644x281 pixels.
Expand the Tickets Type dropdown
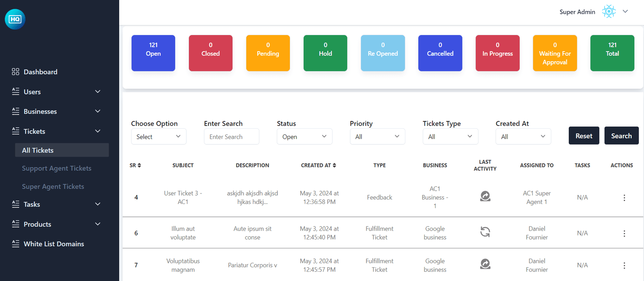[x=450, y=137]
